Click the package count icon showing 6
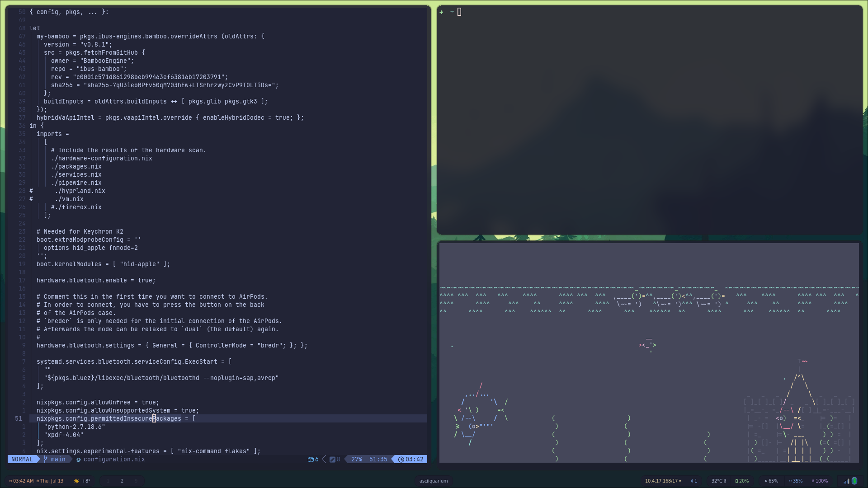 pos(311,460)
